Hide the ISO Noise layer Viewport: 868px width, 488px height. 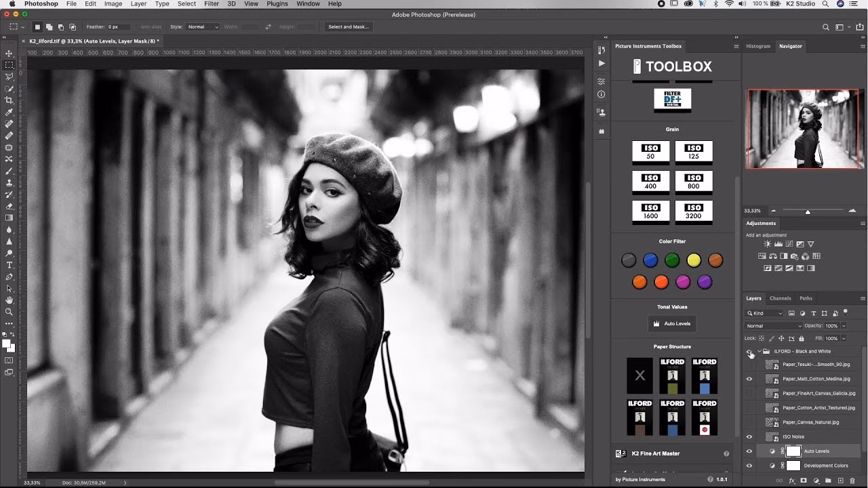click(x=749, y=436)
